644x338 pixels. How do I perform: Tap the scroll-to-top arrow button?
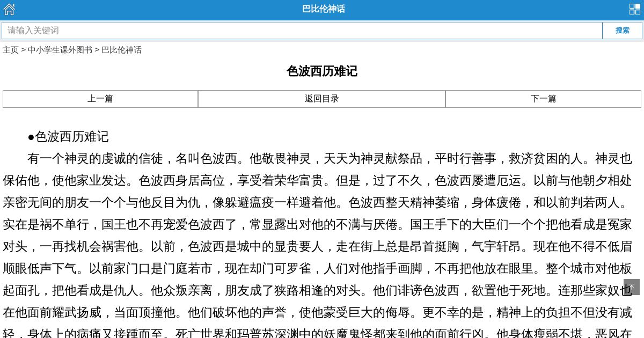coord(632,287)
